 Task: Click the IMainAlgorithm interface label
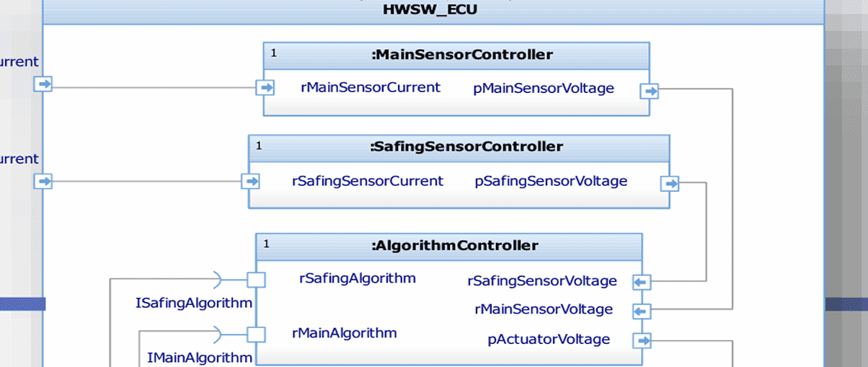pos(200,358)
